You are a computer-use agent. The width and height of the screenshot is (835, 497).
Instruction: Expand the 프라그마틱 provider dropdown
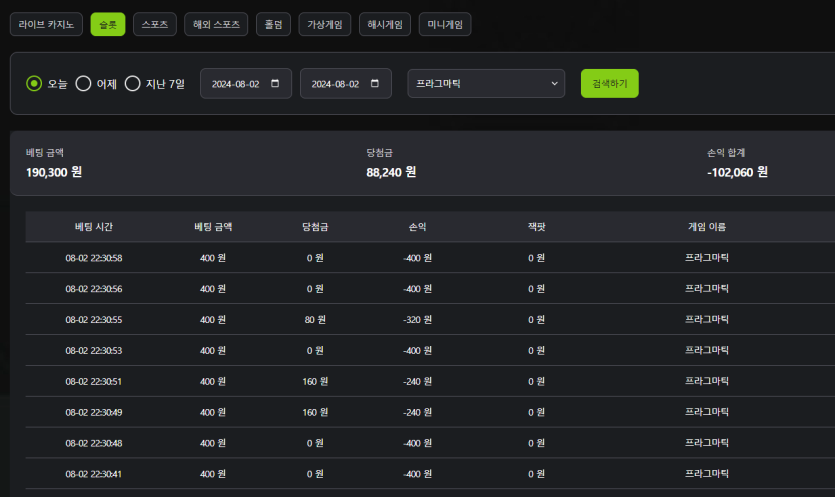pos(486,84)
